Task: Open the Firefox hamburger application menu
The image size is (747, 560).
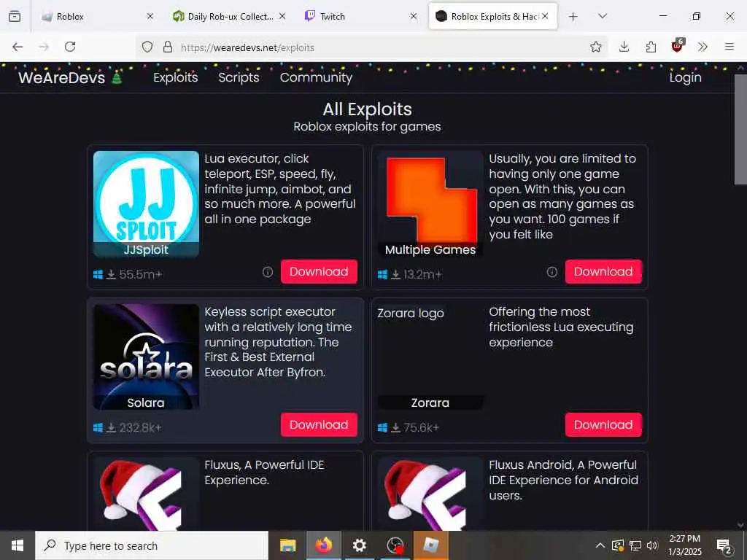Action: (x=729, y=47)
